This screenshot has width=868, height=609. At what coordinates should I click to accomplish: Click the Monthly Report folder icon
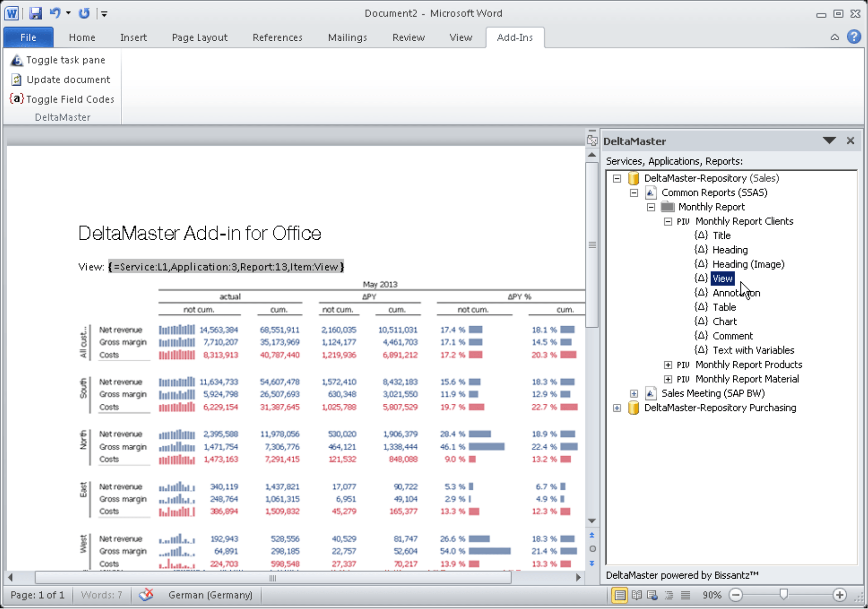[x=668, y=207]
